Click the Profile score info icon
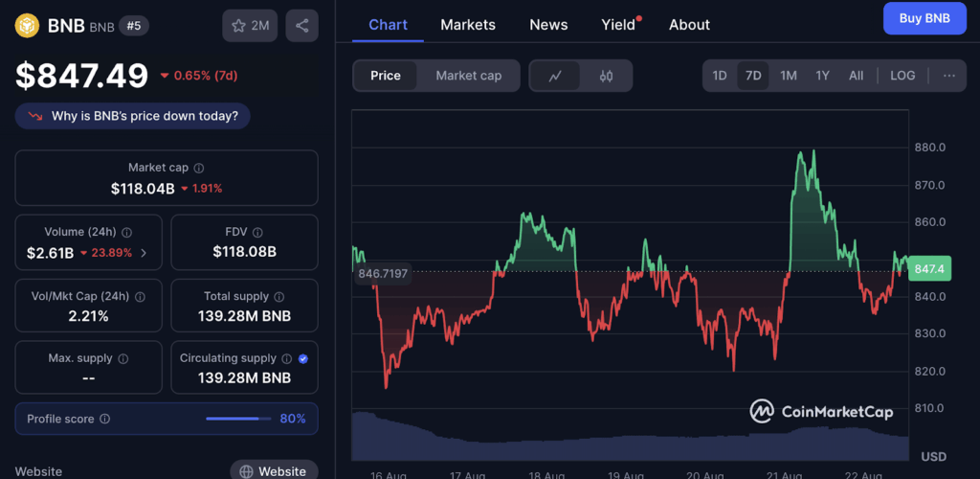Image resolution: width=980 pixels, height=479 pixels. [x=105, y=419]
